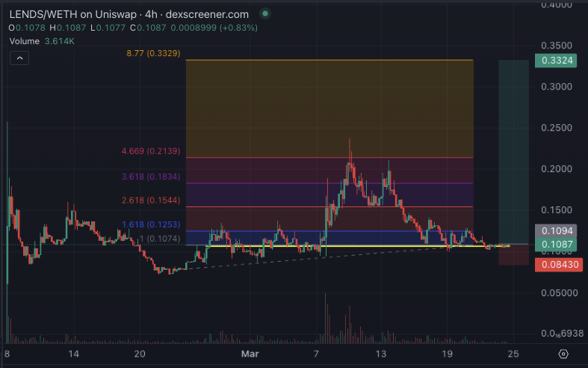Click the 0.05000 price axis label

pyautogui.click(x=560, y=293)
